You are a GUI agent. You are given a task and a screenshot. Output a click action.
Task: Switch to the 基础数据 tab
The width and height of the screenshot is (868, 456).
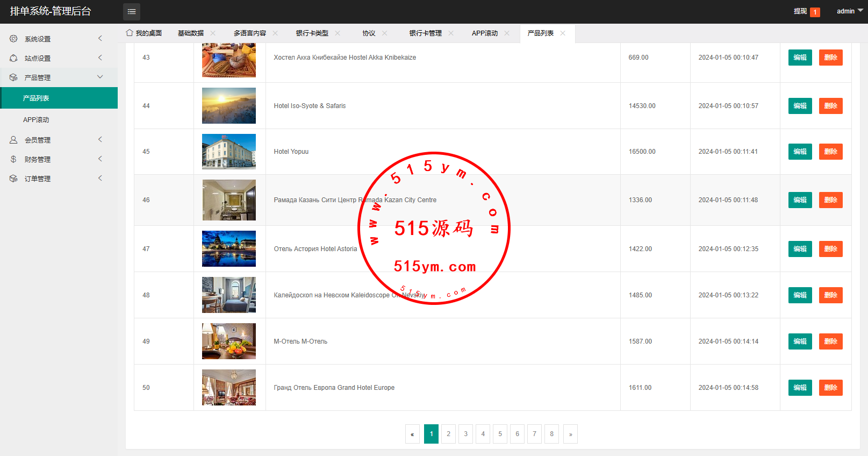[x=191, y=33]
